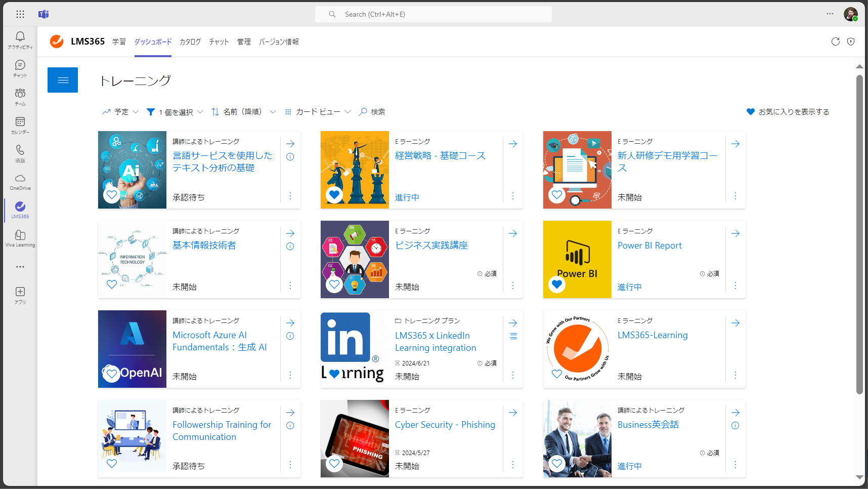Click the Teams logo icon

coord(44,14)
